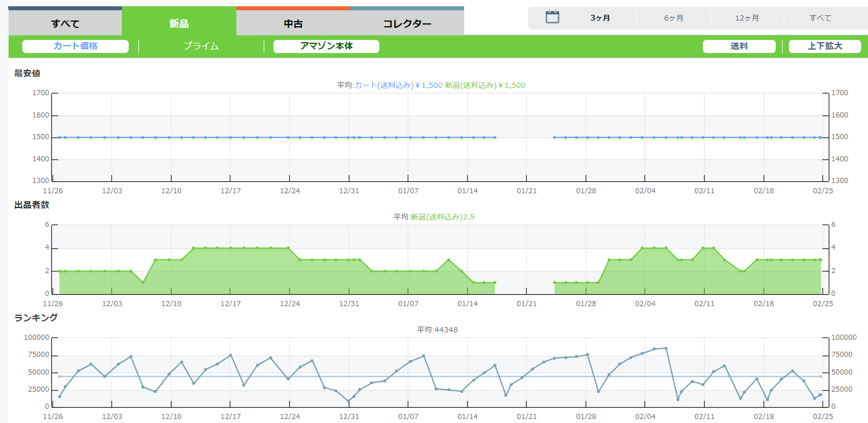Screen dimensions: 868x423
Task: Click the 平均:44348 ranking average label
Action: [437, 330]
